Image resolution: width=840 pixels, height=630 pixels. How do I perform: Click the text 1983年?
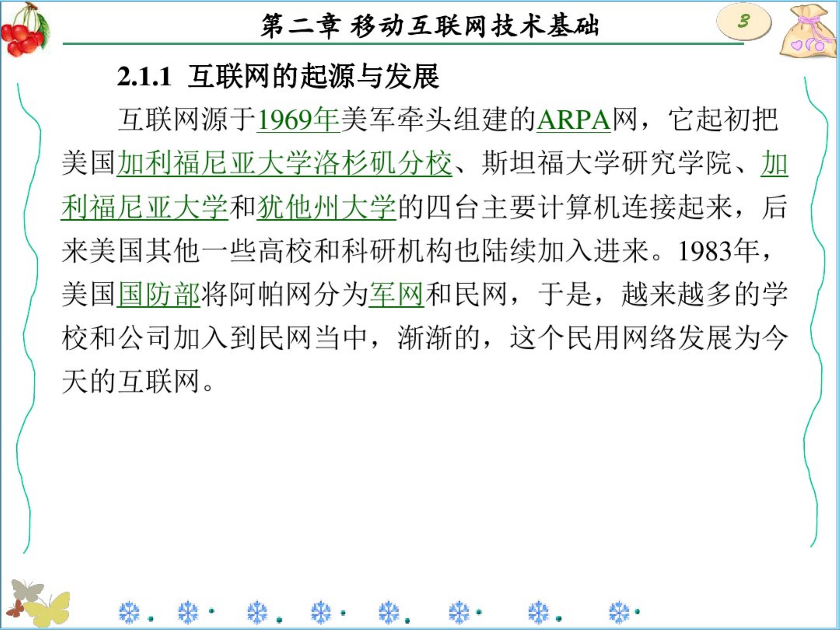718,251
